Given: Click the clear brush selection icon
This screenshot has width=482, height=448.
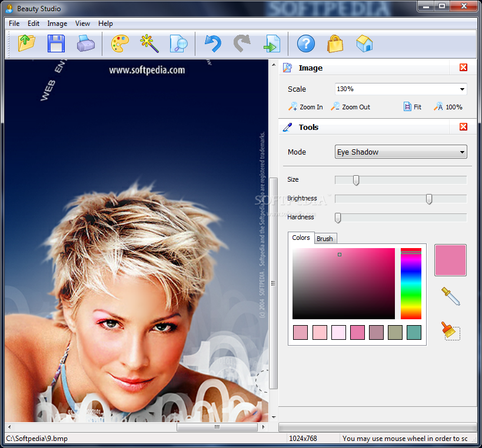Looking at the screenshot, I should pos(451,331).
